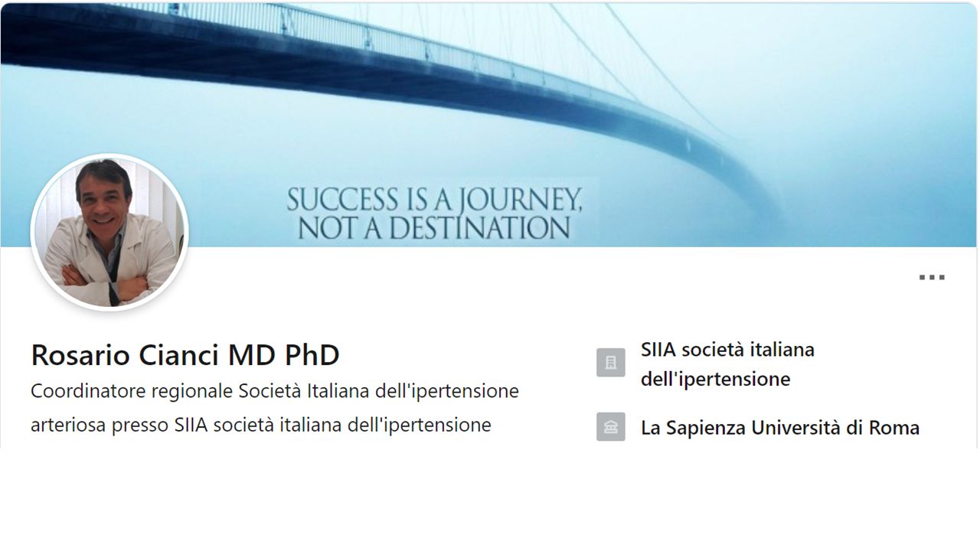This screenshot has width=980, height=551.
Task: Open the circular profile photo
Action: [109, 232]
